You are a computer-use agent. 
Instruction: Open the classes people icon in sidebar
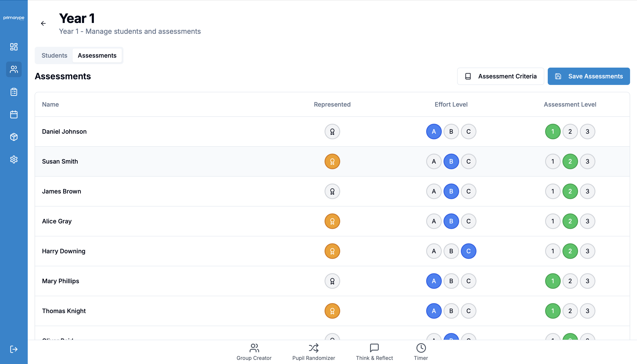pyautogui.click(x=14, y=69)
